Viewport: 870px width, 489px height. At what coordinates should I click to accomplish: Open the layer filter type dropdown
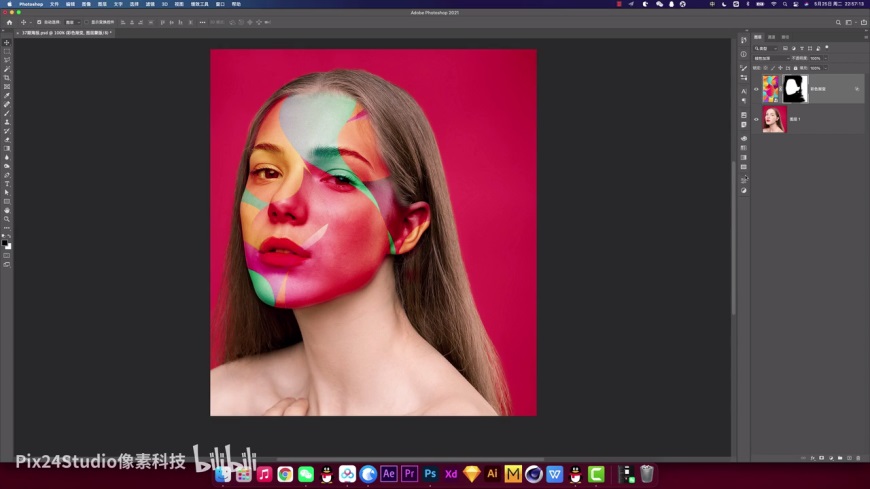[x=766, y=49]
